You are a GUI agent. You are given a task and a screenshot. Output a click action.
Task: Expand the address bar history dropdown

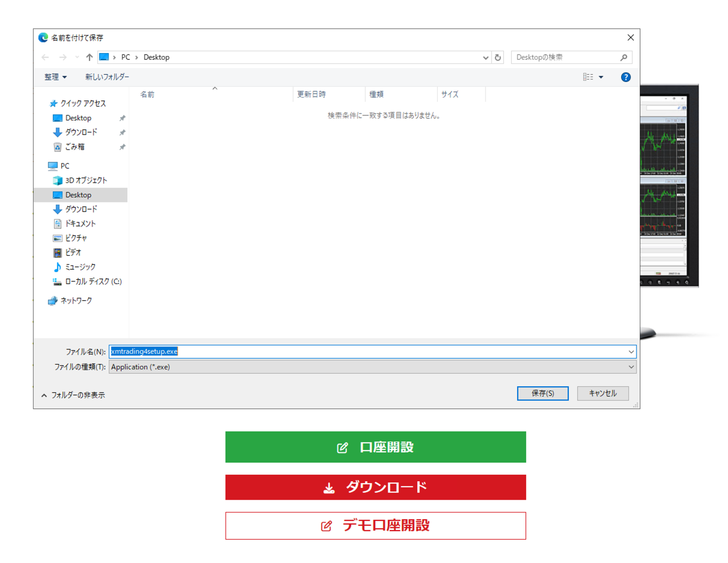tap(485, 58)
